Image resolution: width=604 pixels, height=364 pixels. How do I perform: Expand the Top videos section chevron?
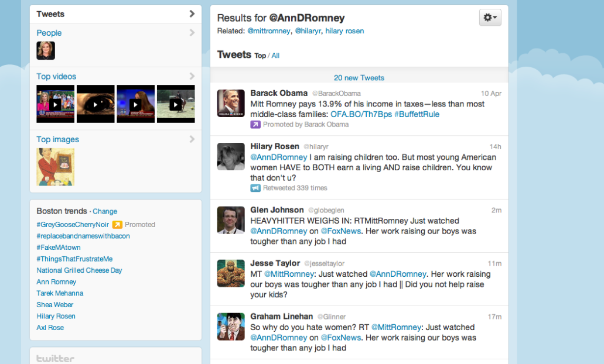192,76
